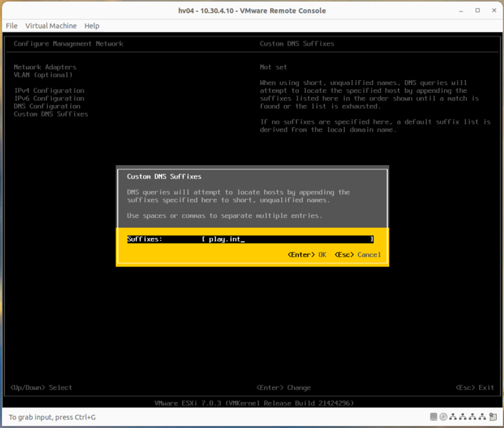The width and height of the screenshot is (504, 428).
Task: Select Network Adapters in the configuration list
Action: click(x=44, y=67)
